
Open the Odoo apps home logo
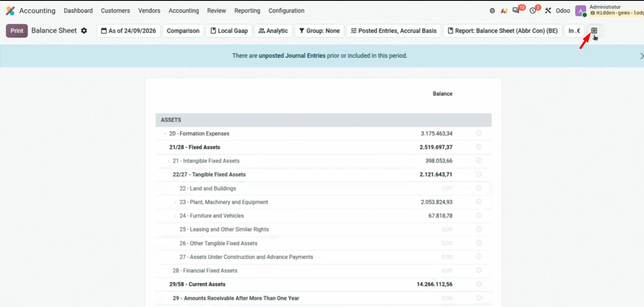[10, 11]
